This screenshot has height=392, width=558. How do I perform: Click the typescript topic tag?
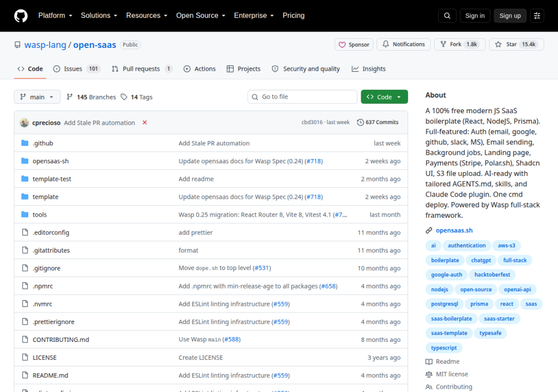(444, 348)
